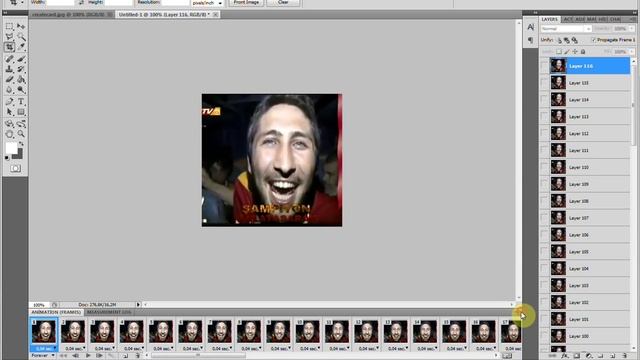Select the Rectangular Marquee tool
Screen dimensions: 640x360
coord(9,27)
